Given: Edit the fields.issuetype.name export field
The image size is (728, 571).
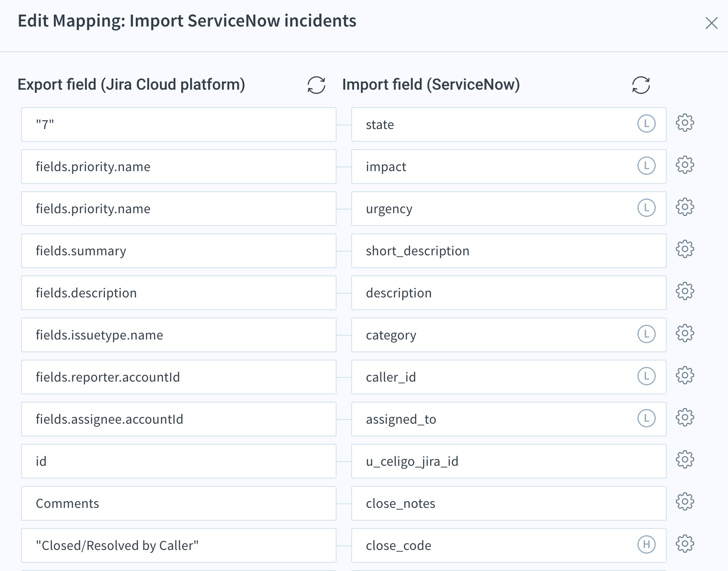Looking at the screenshot, I should coord(179,335).
